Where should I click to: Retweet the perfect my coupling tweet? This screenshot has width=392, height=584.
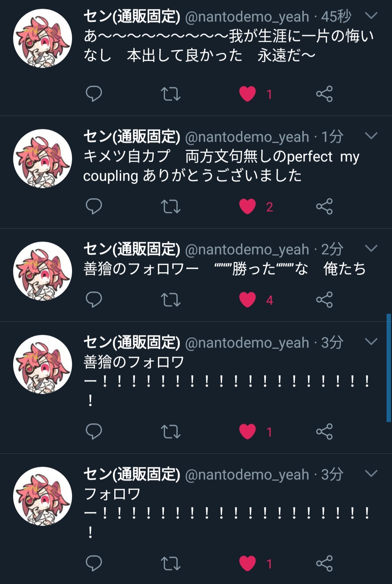pos(171,207)
